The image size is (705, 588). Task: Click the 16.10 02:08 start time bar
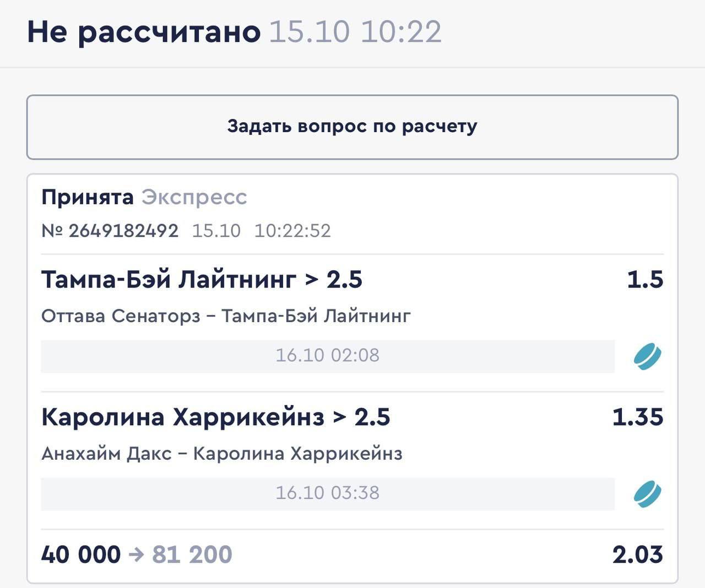click(x=327, y=356)
